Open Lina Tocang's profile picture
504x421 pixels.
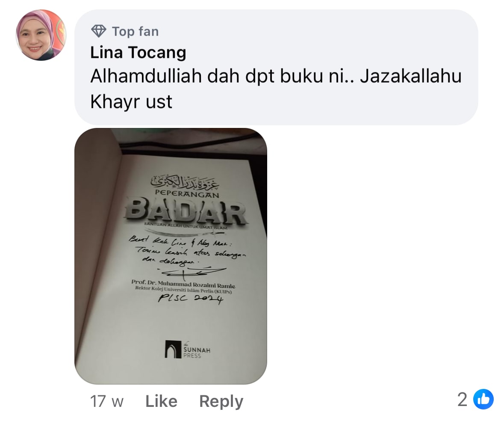[x=41, y=35]
